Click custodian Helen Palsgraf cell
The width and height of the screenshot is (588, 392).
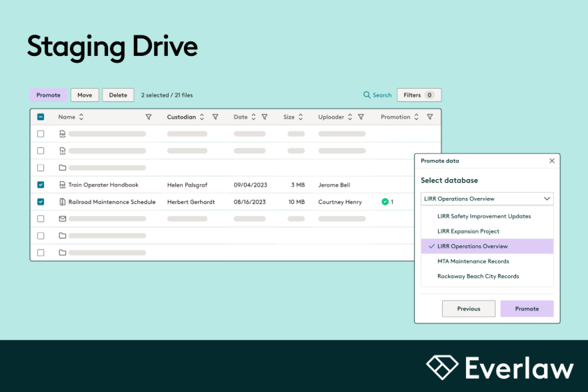click(187, 185)
